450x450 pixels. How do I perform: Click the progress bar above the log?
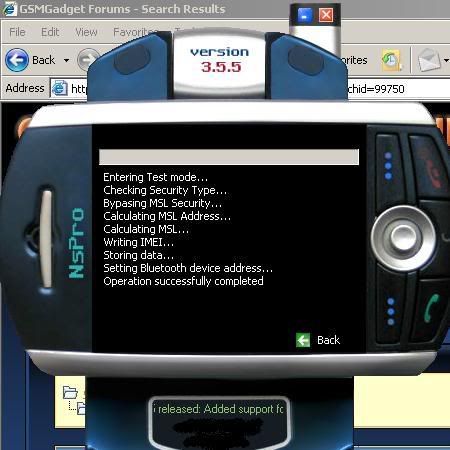229,157
